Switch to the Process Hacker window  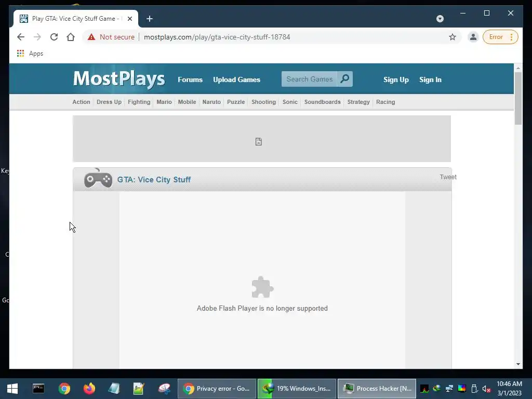click(x=377, y=389)
